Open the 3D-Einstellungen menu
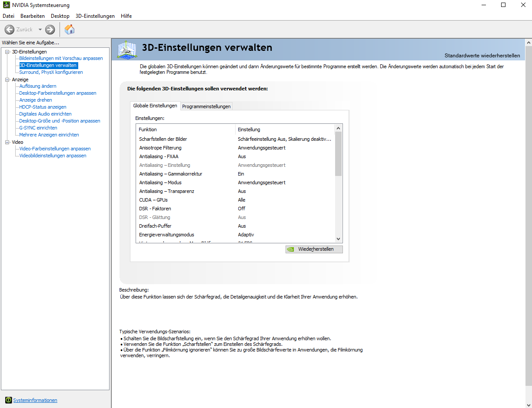This screenshot has height=408, width=532. 95,16
